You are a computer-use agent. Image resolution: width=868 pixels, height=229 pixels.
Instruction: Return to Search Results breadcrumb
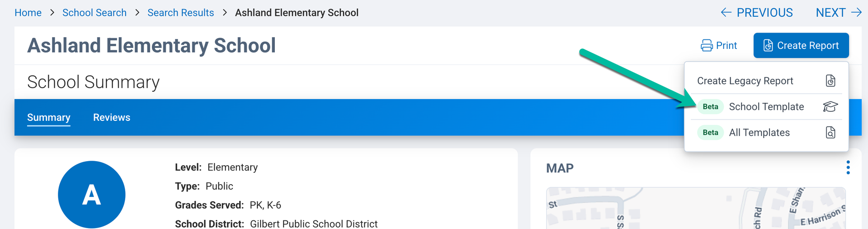pos(181,13)
